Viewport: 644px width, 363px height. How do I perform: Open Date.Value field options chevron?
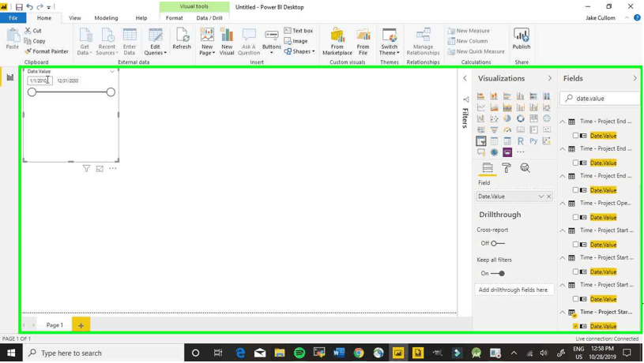(541, 196)
